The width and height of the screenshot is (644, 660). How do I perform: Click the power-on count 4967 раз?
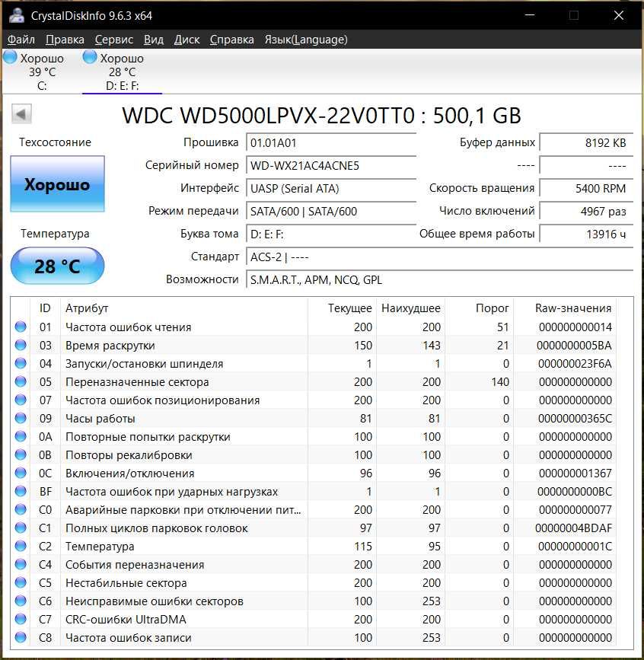coord(586,211)
